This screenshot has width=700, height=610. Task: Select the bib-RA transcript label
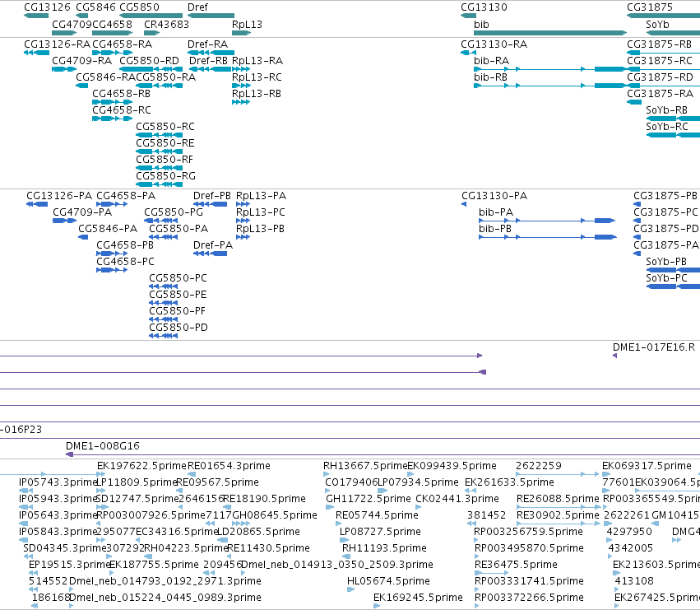click(x=491, y=61)
